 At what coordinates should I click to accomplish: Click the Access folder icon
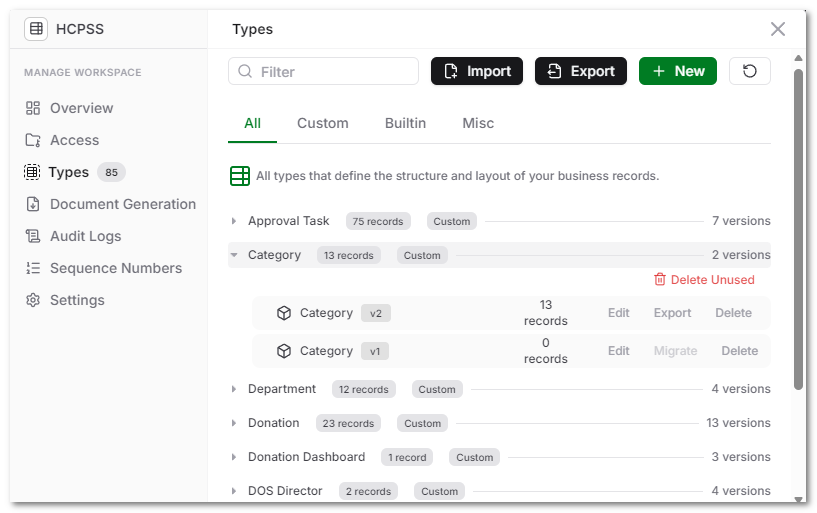[x=33, y=140]
